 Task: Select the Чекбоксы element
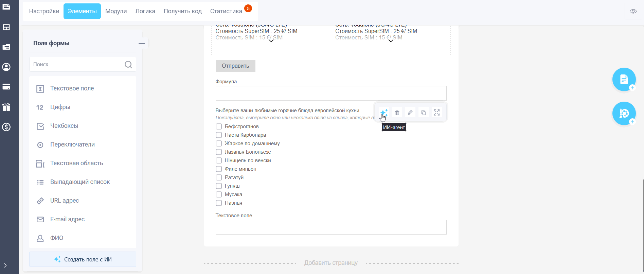pos(83,126)
